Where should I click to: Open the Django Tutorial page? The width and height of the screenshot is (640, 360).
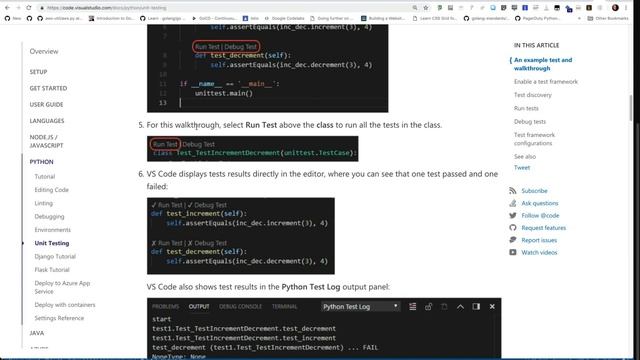coord(55,256)
